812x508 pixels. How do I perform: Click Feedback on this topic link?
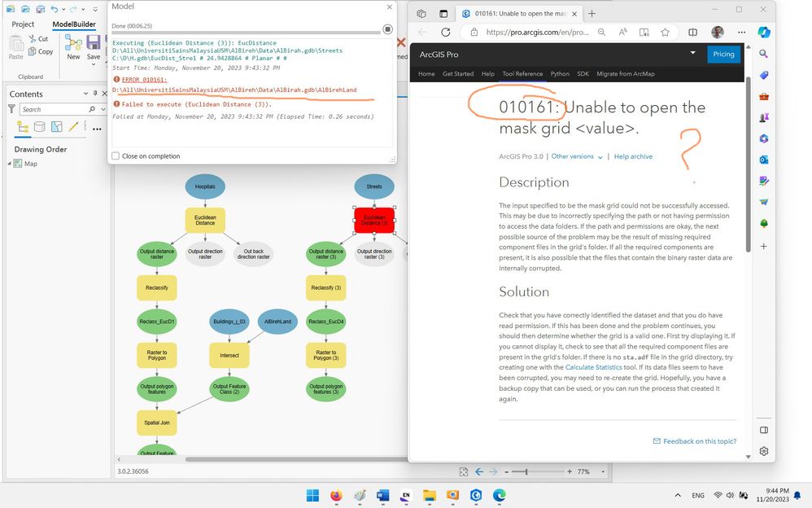click(x=695, y=441)
